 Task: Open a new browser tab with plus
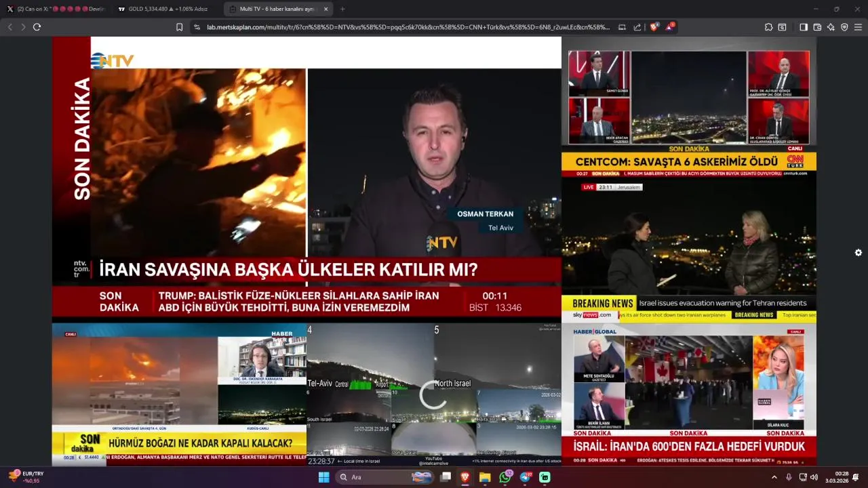point(342,9)
